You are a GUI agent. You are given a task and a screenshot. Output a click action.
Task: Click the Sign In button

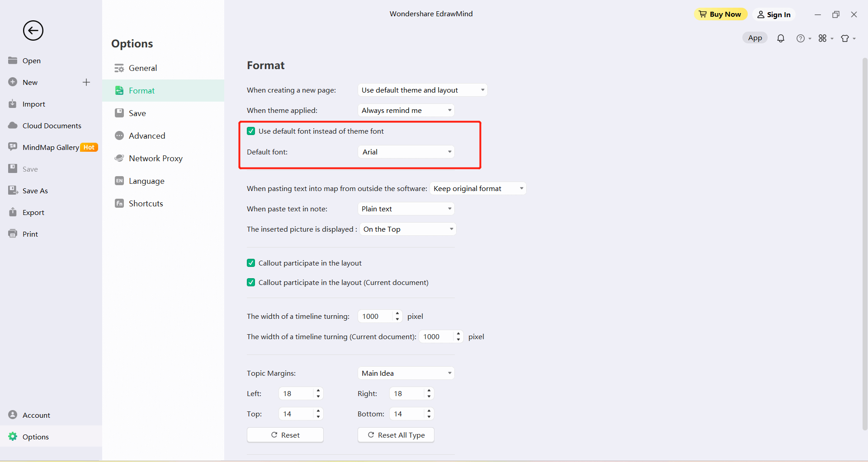point(774,14)
